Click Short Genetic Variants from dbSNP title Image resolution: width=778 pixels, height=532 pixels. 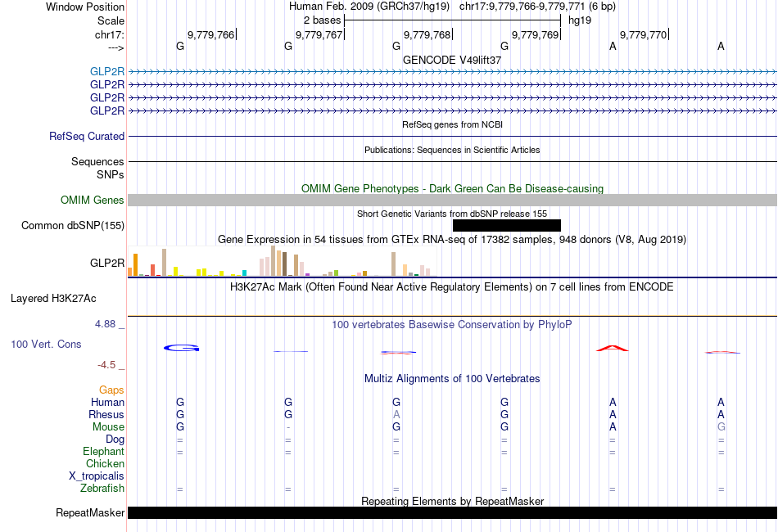coord(452,214)
